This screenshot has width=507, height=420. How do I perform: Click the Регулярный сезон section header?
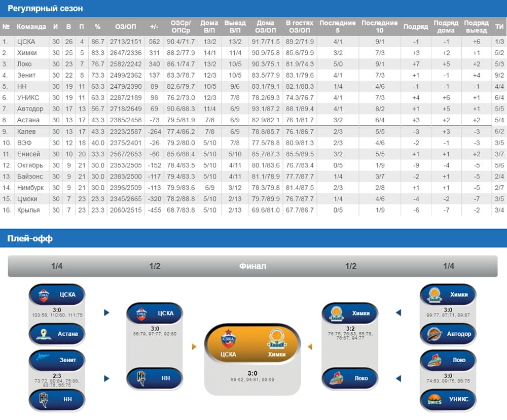(45, 9)
